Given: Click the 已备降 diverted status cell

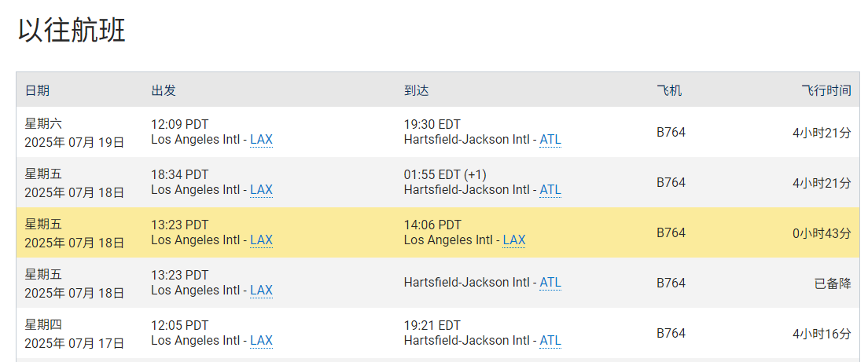Looking at the screenshot, I should (x=833, y=283).
